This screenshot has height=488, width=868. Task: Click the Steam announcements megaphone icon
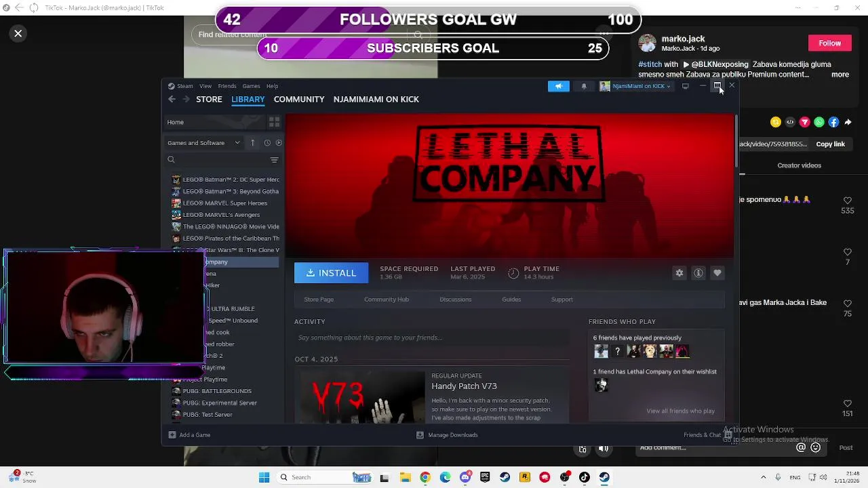(x=558, y=86)
